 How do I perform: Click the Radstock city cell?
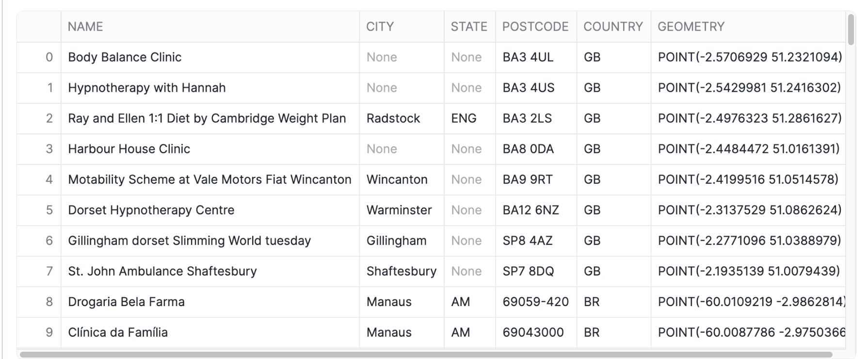tap(393, 118)
